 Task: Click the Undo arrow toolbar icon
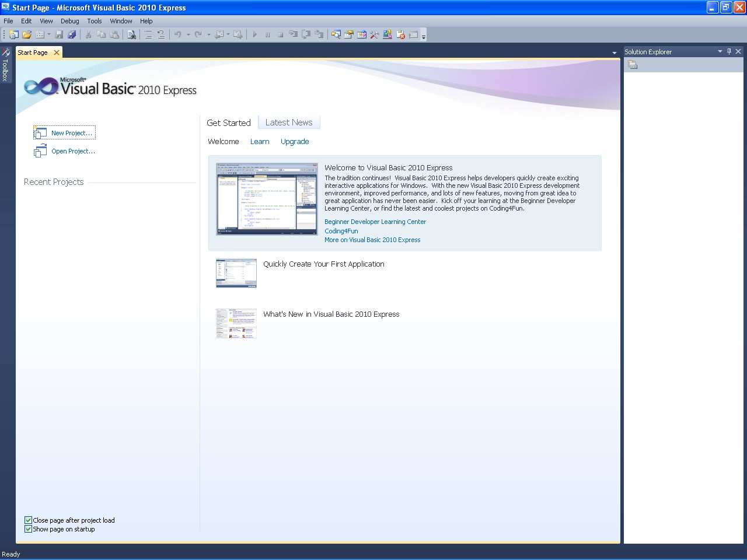coord(178,34)
